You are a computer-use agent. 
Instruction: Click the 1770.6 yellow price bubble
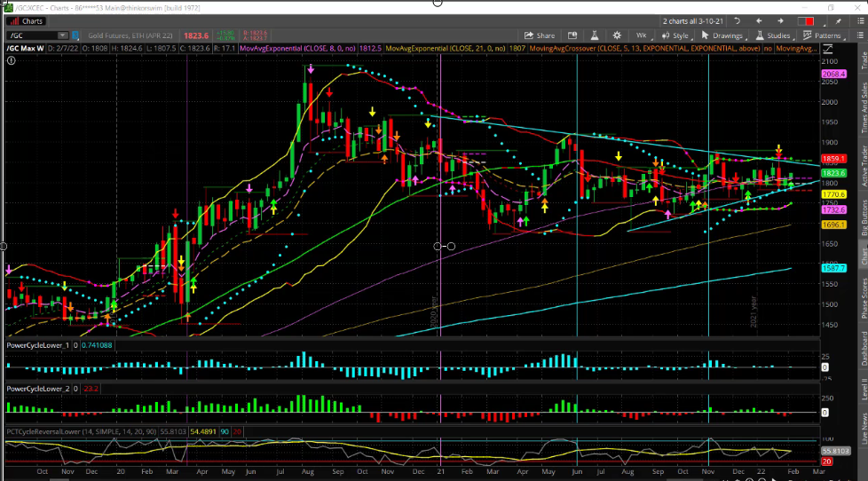(x=833, y=195)
